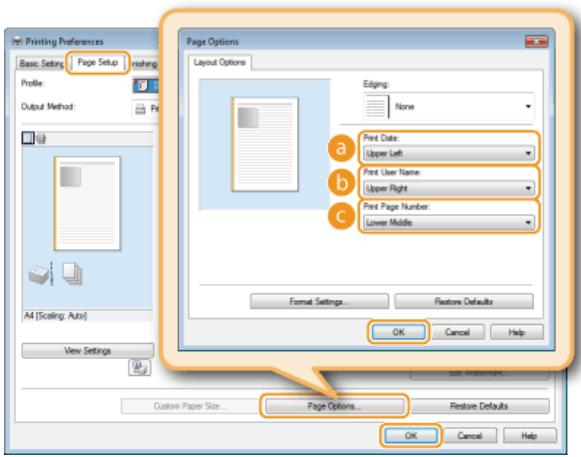Click the page thumbnail in Page Options

(x=265, y=144)
